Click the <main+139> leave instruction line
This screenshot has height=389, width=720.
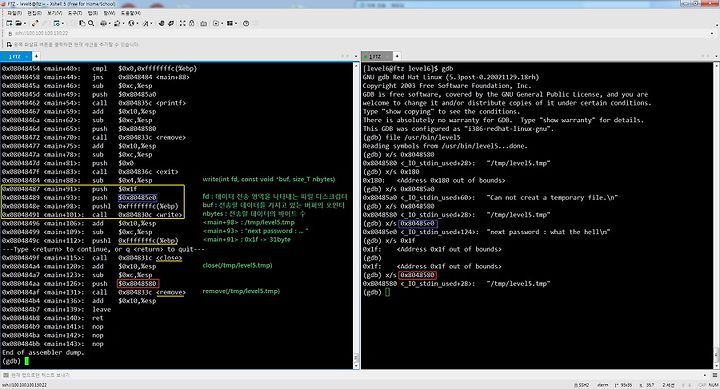[x=56, y=309]
